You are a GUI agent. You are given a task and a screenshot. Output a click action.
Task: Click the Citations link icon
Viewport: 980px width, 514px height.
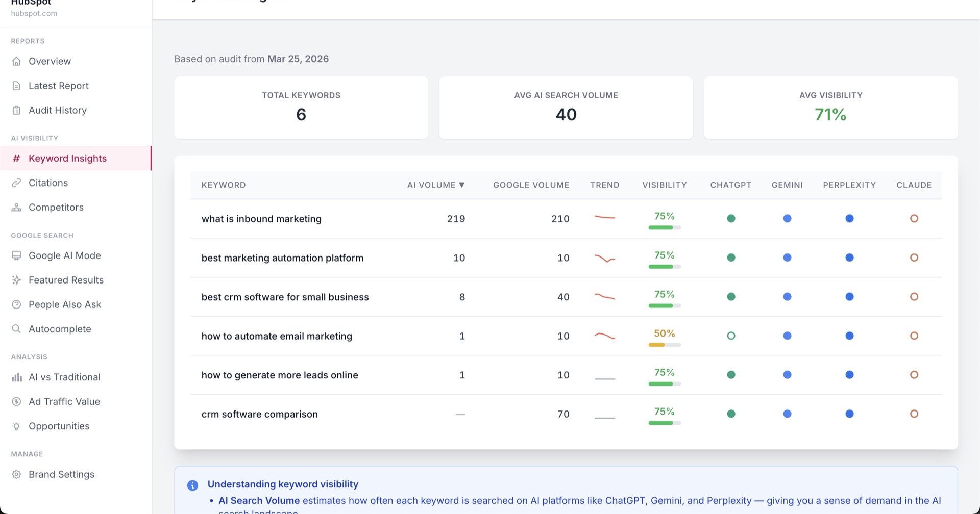[16, 183]
